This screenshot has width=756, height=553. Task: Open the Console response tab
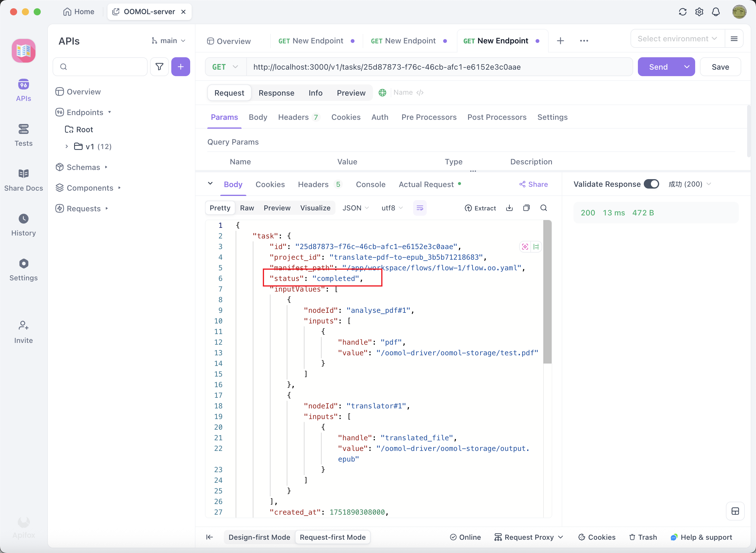pos(370,184)
